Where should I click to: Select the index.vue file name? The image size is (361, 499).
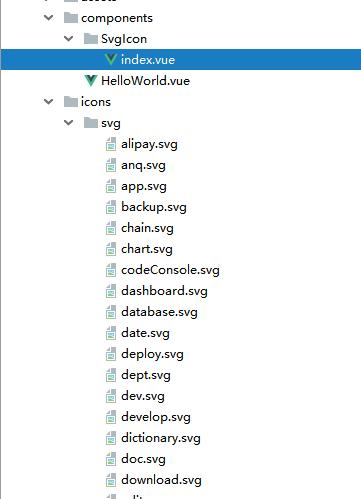(x=148, y=60)
